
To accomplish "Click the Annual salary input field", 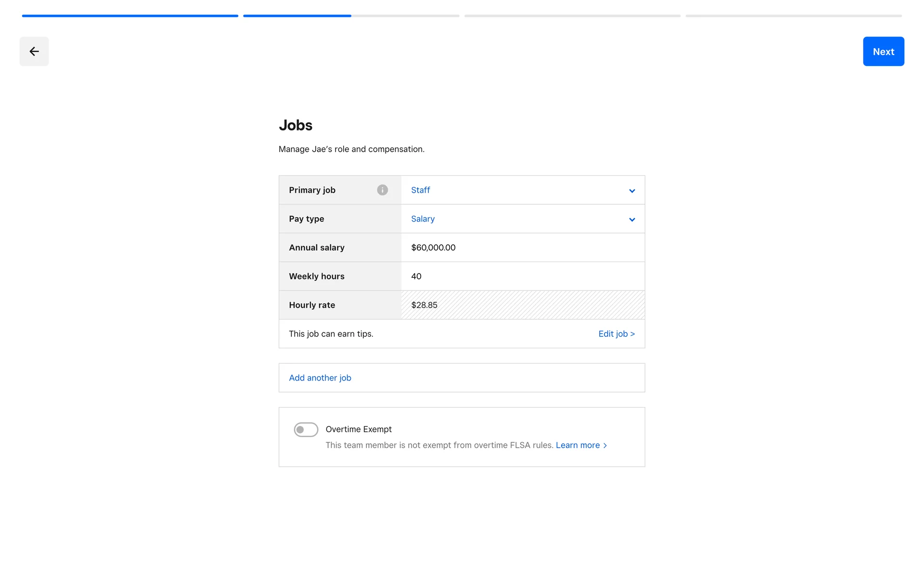I will coord(522,248).
